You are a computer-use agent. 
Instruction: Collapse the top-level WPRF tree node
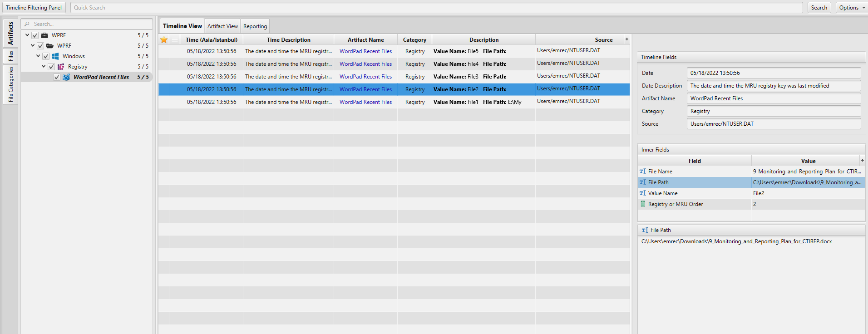[27, 35]
